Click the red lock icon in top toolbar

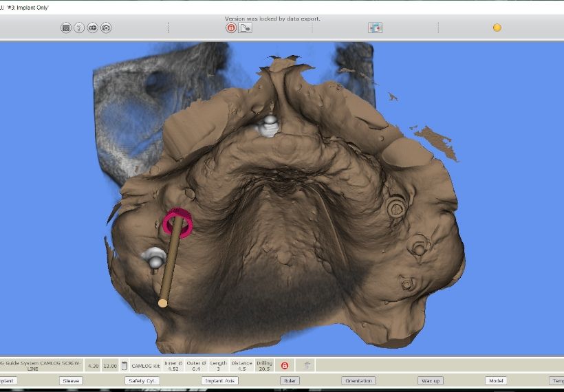pyautogui.click(x=231, y=28)
